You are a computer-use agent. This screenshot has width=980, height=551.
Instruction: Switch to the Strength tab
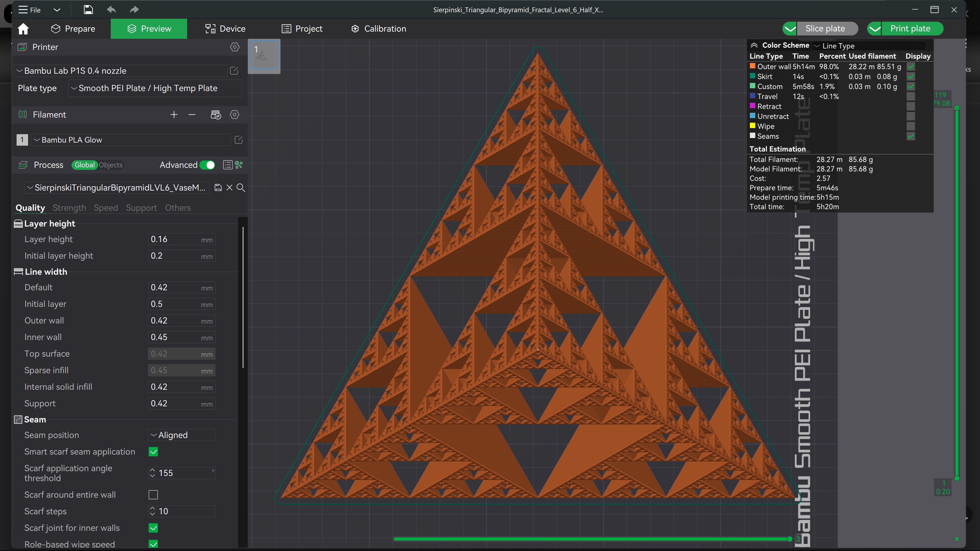(69, 208)
